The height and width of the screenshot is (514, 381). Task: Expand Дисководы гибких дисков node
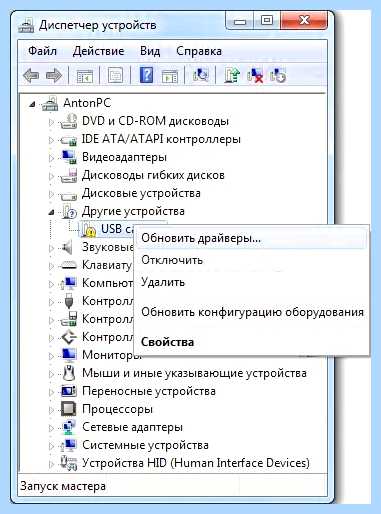[x=51, y=177]
